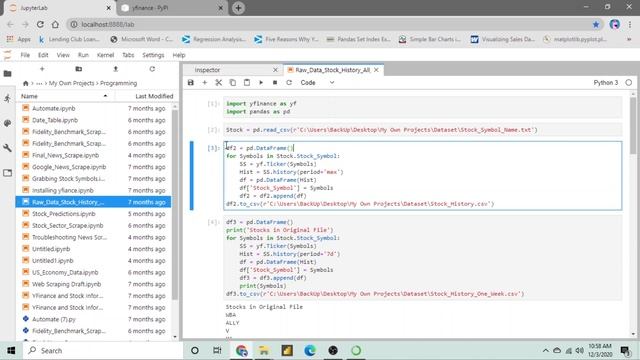Restart the kernel with circular arrow icon
Image resolution: width=640 pixels, height=360 pixels.
point(289,82)
